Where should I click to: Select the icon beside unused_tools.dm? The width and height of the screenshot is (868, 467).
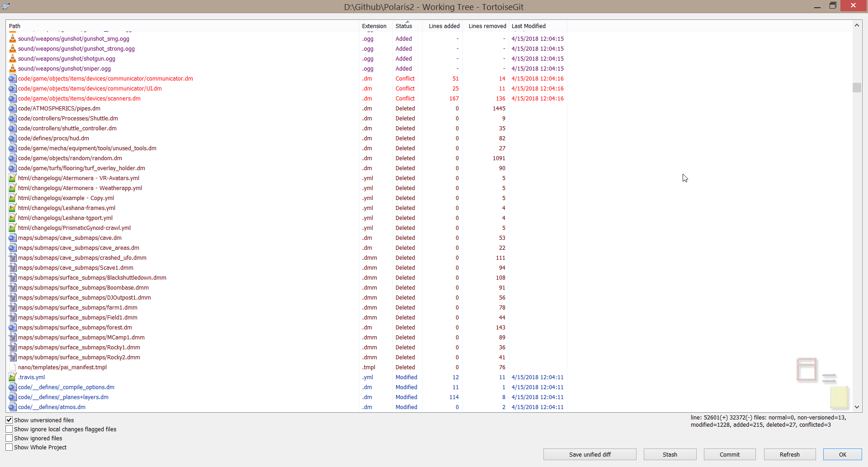coord(13,148)
